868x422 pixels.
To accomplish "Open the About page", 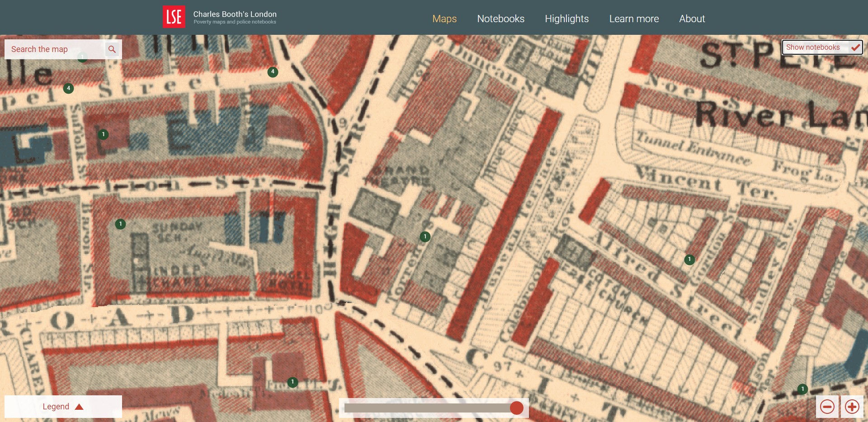I will 692,19.
